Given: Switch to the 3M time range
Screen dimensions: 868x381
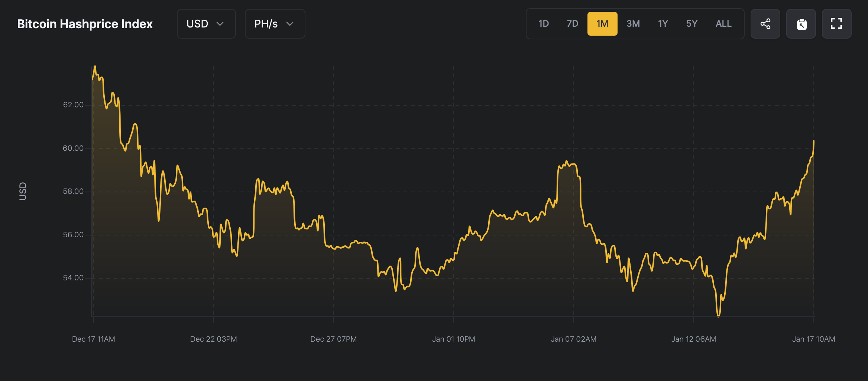Looking at the screenshot, I should [633, 24].
